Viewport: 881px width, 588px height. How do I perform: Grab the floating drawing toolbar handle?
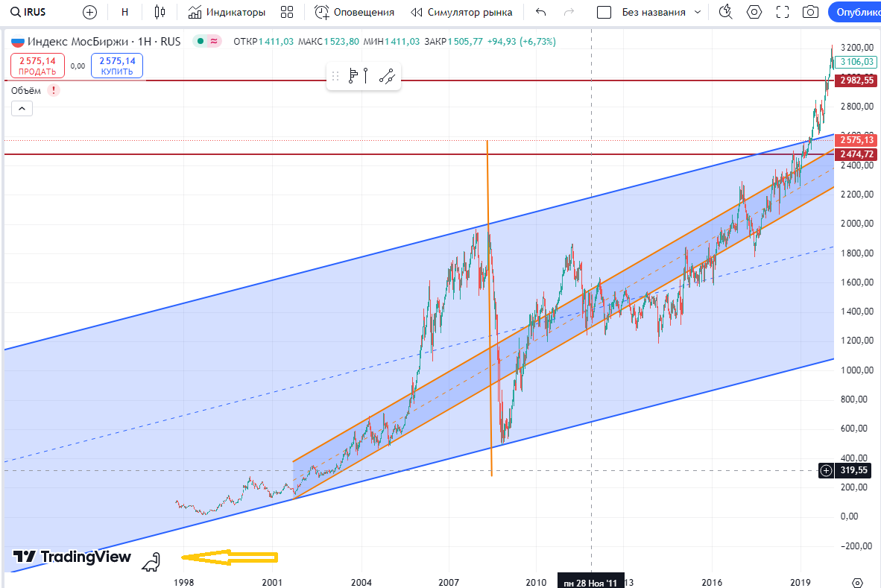point(335,76)
